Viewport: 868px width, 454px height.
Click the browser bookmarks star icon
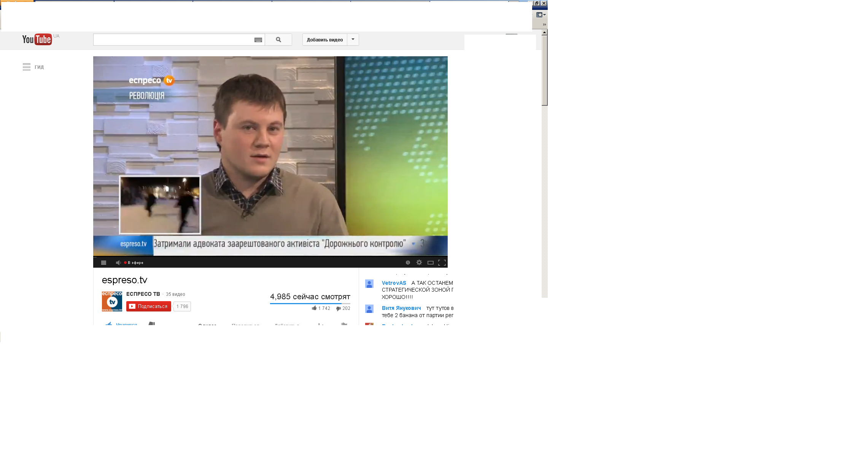[539, 15]
